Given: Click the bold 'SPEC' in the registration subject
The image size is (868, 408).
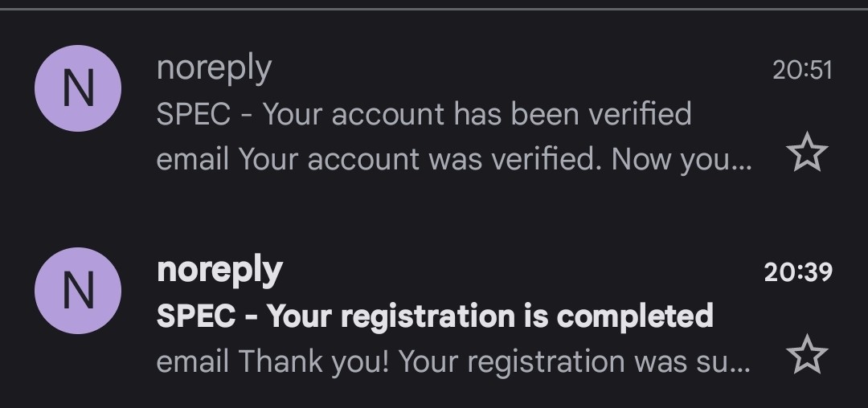Looking at the screenshot, I should tap(196, 316).
